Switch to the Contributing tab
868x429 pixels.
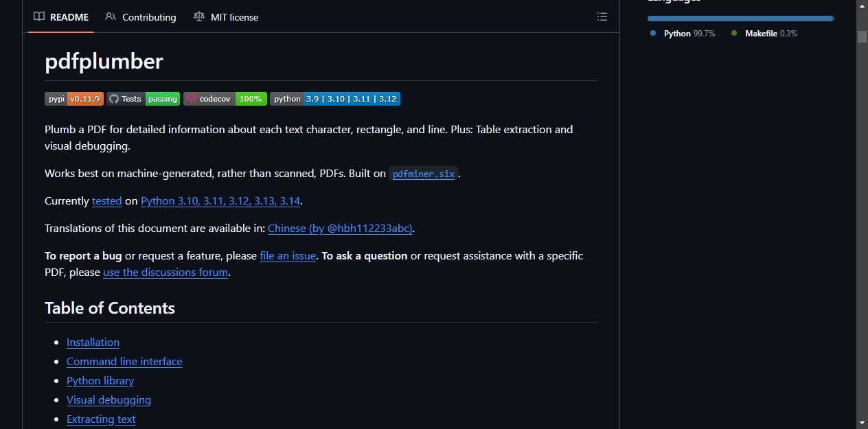tap(141, 17)
